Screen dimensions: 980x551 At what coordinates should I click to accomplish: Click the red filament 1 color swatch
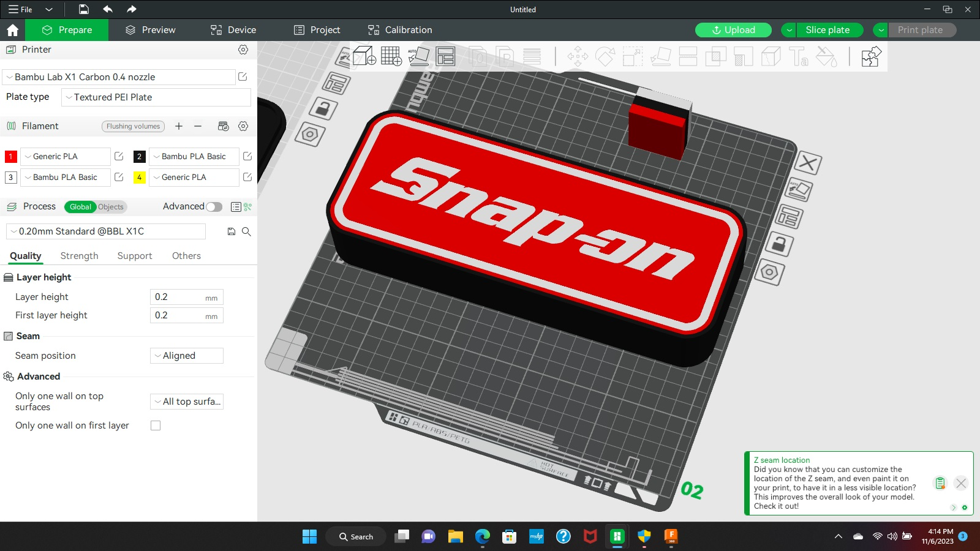click(x=10, y=157)
